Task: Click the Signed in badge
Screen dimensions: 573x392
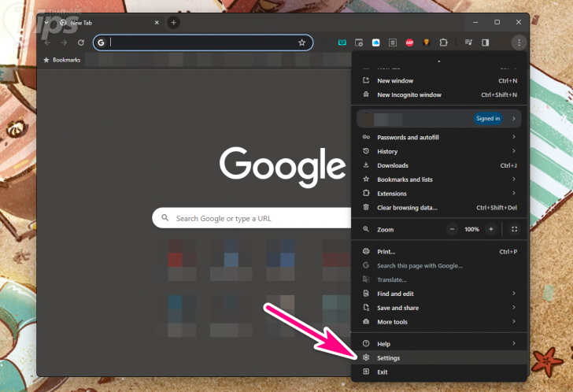Action: pos(488,118)
